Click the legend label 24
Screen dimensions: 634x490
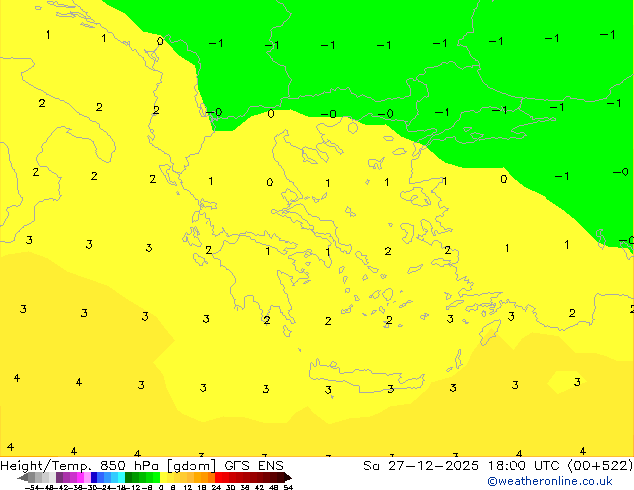click(x=216, y=488)
